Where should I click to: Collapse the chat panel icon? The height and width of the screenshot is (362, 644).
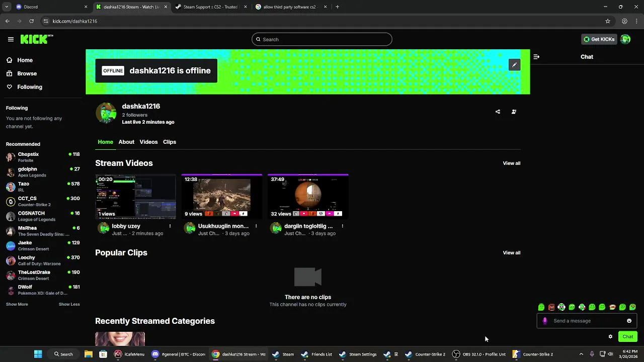[536, 57]
